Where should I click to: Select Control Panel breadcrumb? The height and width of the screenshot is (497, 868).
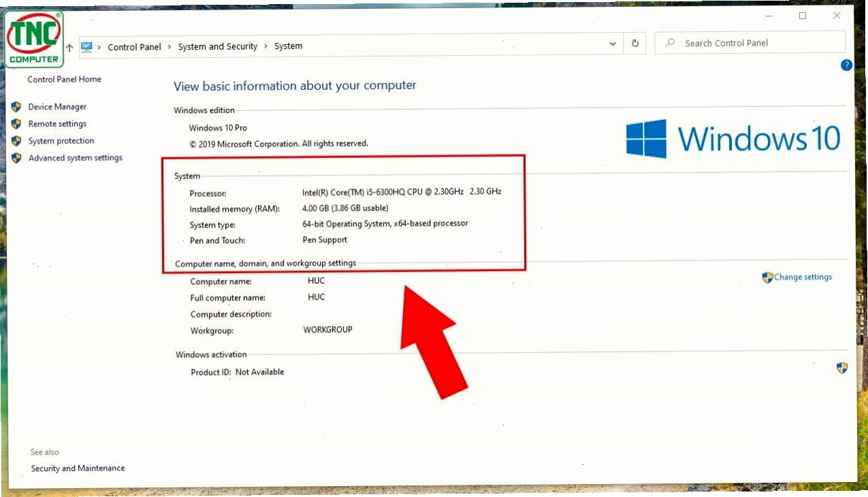pyautogui.click(x=134, y=47)
